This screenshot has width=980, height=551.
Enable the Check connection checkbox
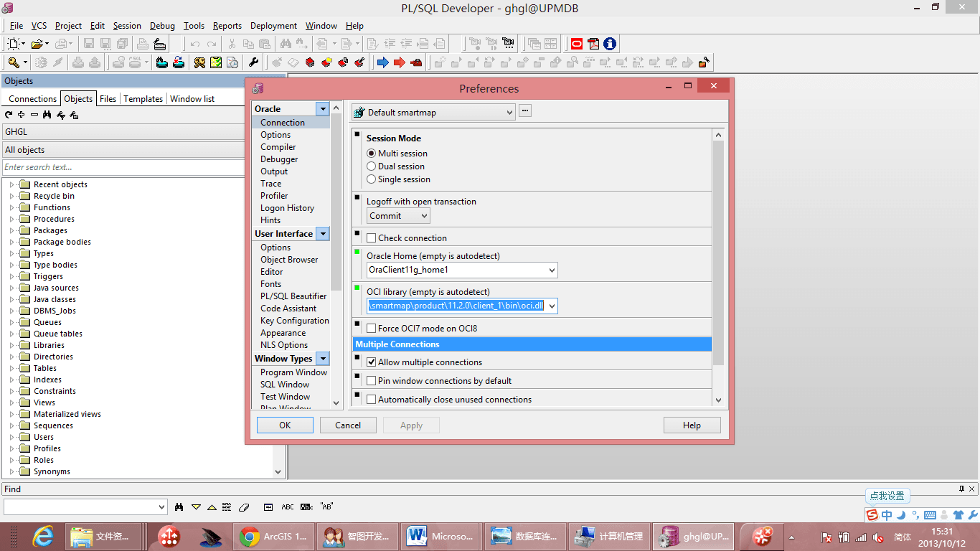point(372,238)
